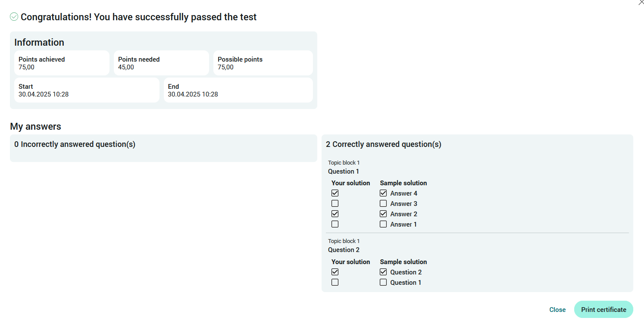Screen dimensions: 644x327
Task: Toggle Sample solution checkbox beside Answer 4
Action: [x=383, y=193]
